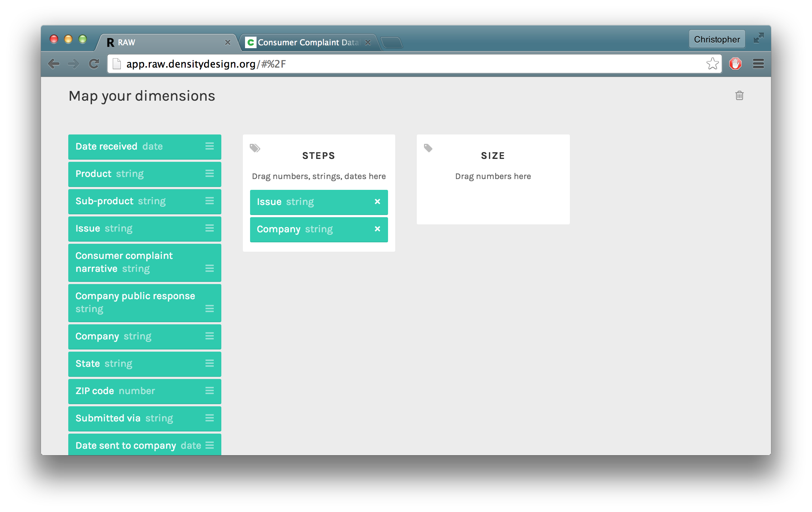Click the page info icon in address bar
The image size is (812, 512).
tap(117, 64)
